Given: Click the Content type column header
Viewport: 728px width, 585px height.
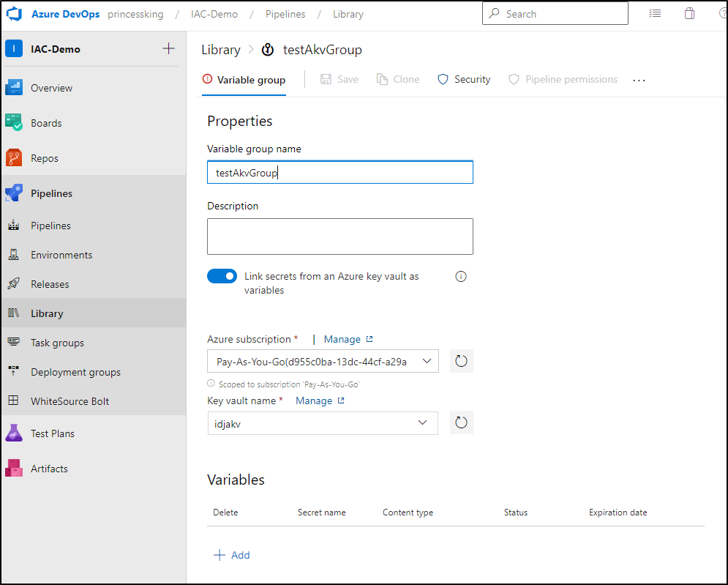Looking at the screenshot, I should (408, 513).
